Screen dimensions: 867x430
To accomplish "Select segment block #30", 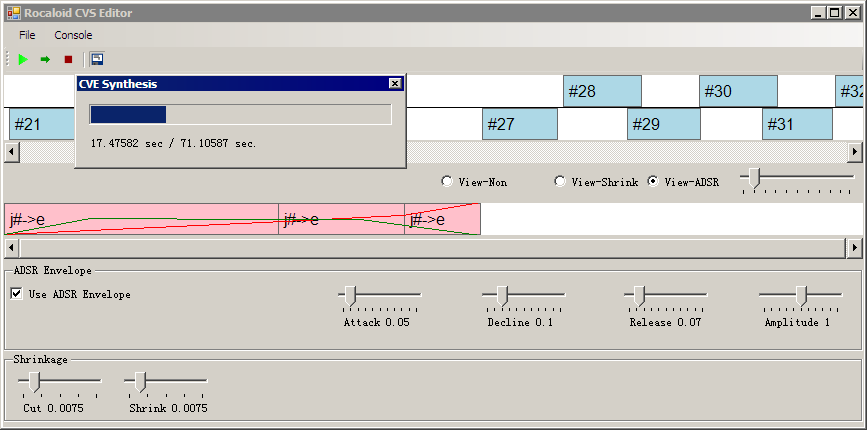I will pyautogui.click(x=738, y=91).
